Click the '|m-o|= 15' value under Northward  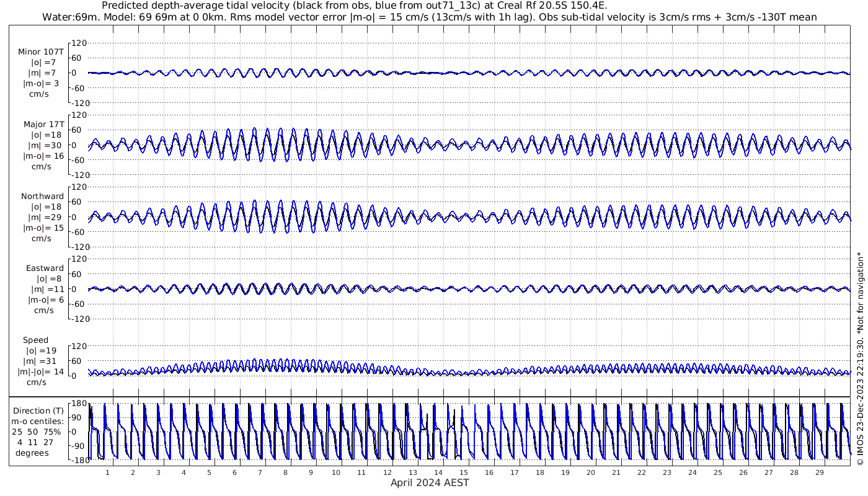[43, 228]
